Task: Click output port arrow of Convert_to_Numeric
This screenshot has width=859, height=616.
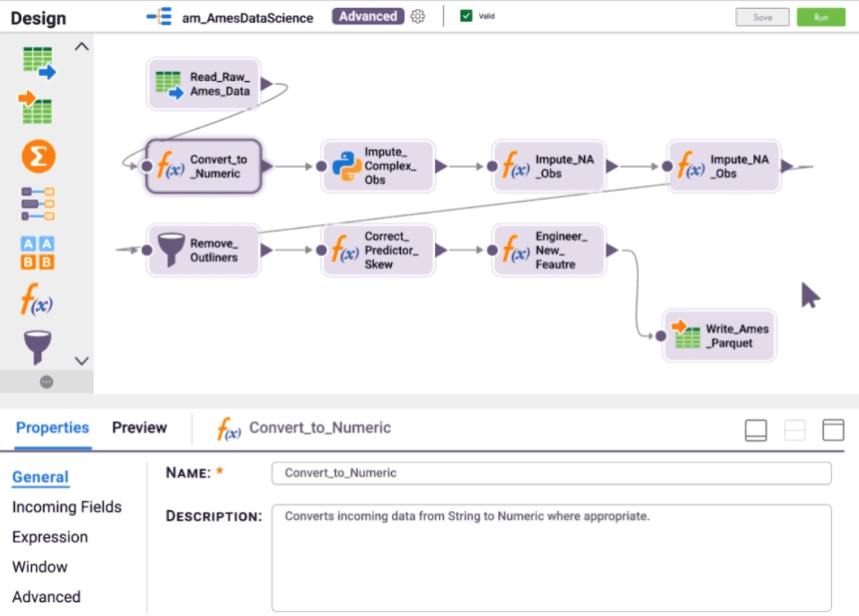Action: tap(267, 166)
